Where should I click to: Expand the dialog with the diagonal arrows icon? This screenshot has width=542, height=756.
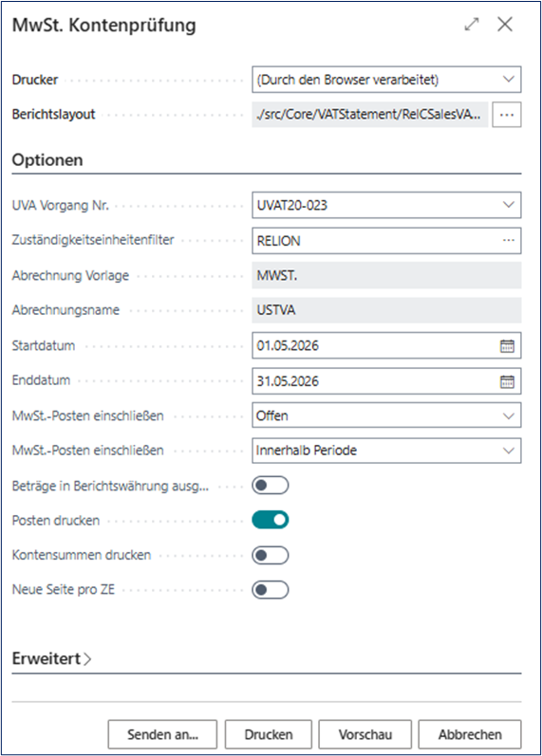point(472,24)
